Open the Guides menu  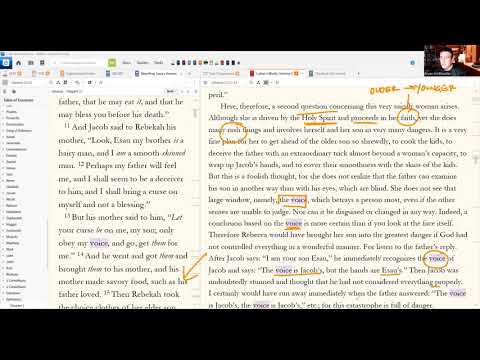point(143,63)
